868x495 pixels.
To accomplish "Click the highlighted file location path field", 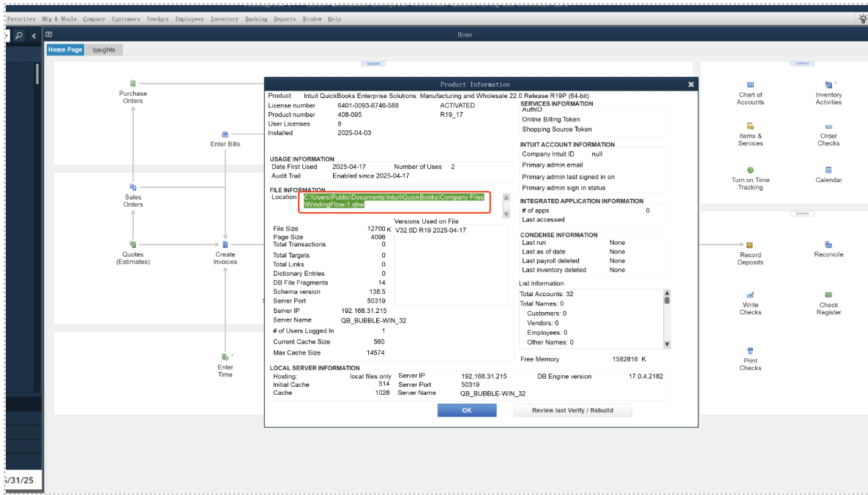I will [394, 201].
